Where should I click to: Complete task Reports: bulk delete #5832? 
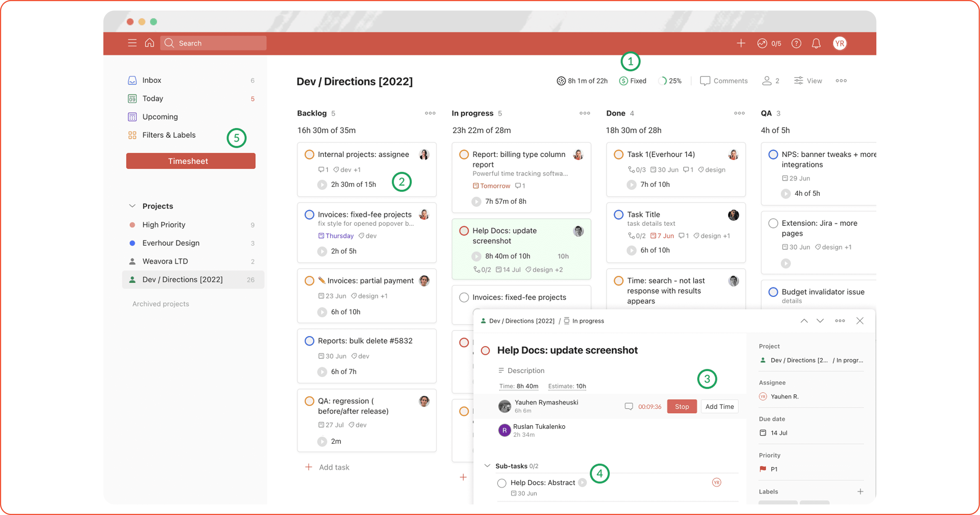309,341
